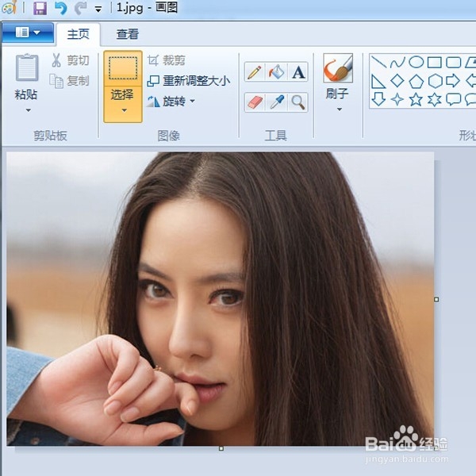Switch to the 主页 tab
This screenshot has width=476, height=476.
point(78,34)
